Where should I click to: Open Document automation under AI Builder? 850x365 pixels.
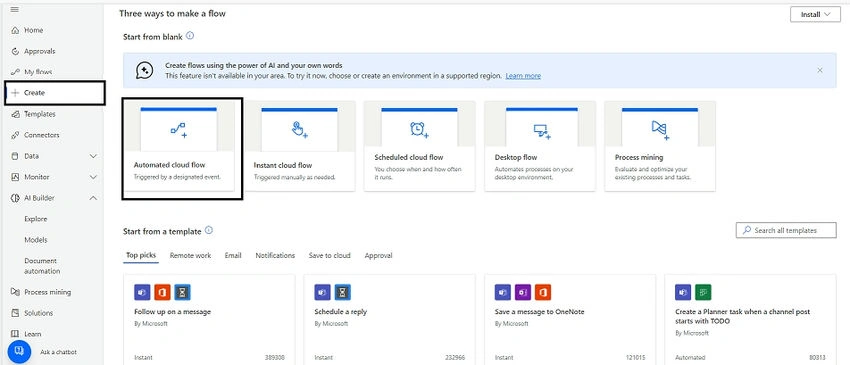pyautogui.click(x=42, y=266)
